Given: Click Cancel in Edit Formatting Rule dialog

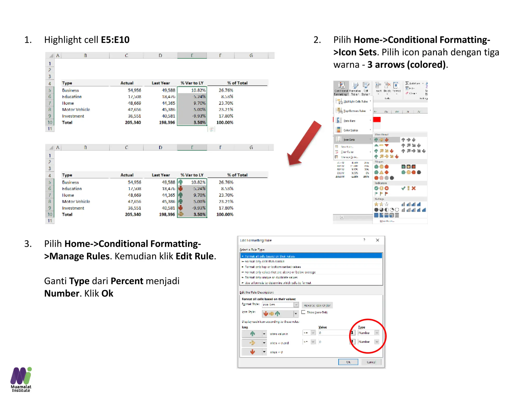Looking at the screenshot, I should (x=371, y=362).
